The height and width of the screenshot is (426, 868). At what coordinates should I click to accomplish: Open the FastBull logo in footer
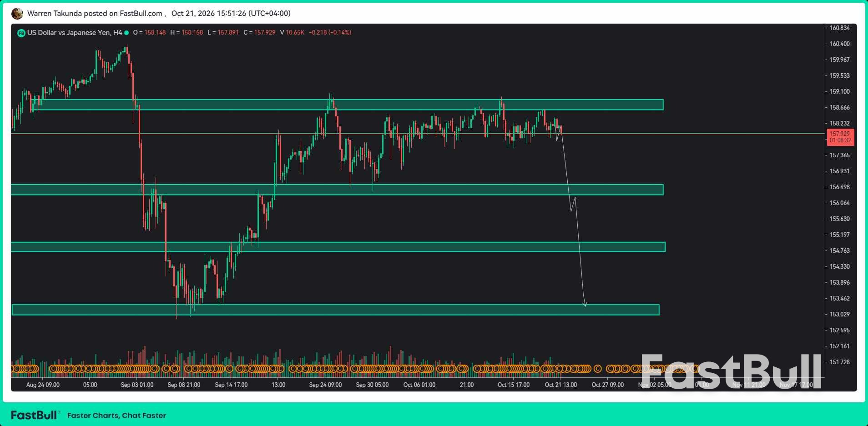[35, 415]
